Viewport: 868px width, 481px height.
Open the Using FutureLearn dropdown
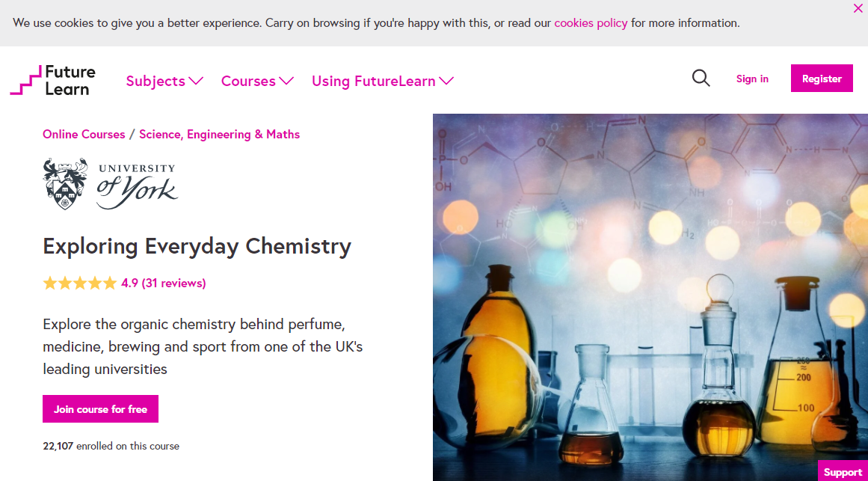382,81
